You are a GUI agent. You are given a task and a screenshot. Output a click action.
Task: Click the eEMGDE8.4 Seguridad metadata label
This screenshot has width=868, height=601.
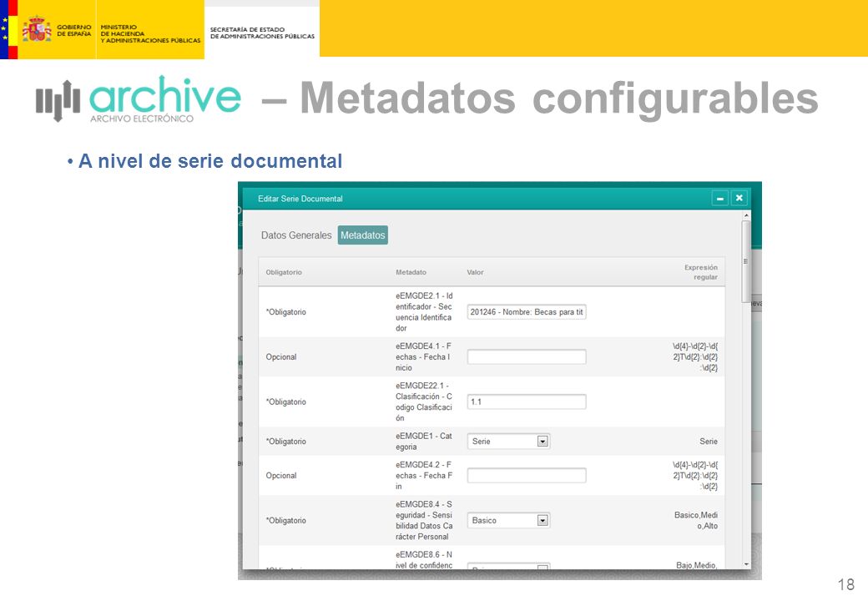pyautogui.click(x=424, y=520)
